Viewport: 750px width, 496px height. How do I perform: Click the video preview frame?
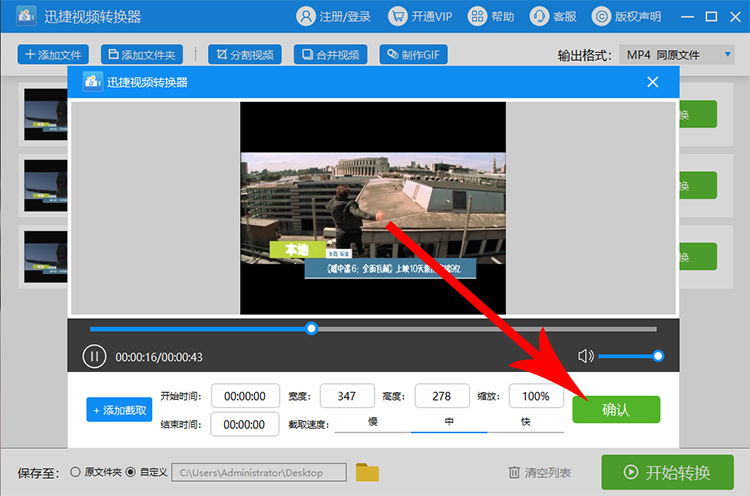[x=373, y=208]
